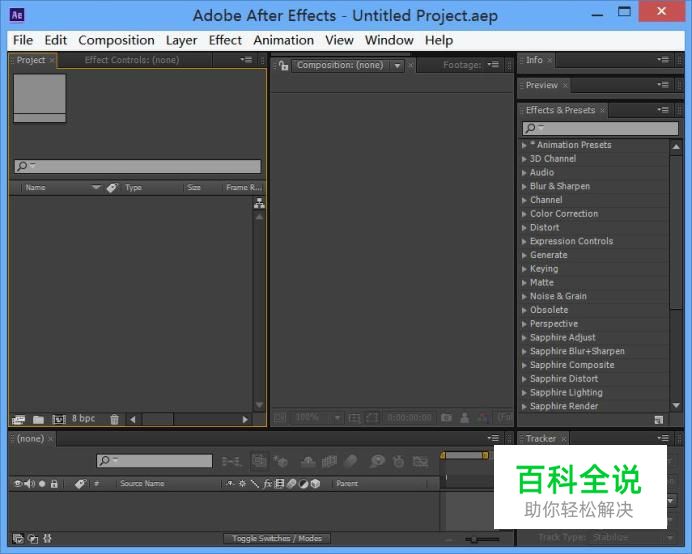Toggle the lock column in timeline header
Image resolution: width=692 pixels, height=554 pixels.
coord(54,484)
